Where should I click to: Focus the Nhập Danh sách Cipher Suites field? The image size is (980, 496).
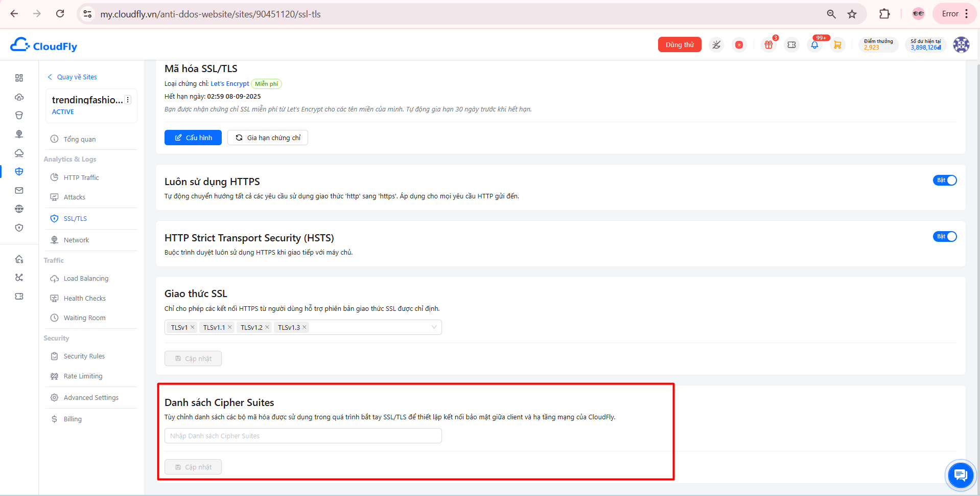point(303,436)
